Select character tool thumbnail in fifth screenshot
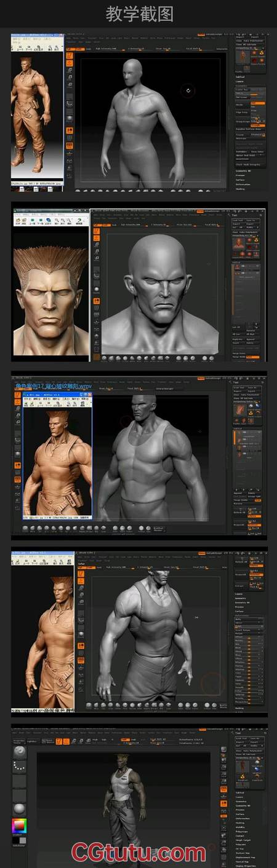The image size is (277, 868). point(243,766)
